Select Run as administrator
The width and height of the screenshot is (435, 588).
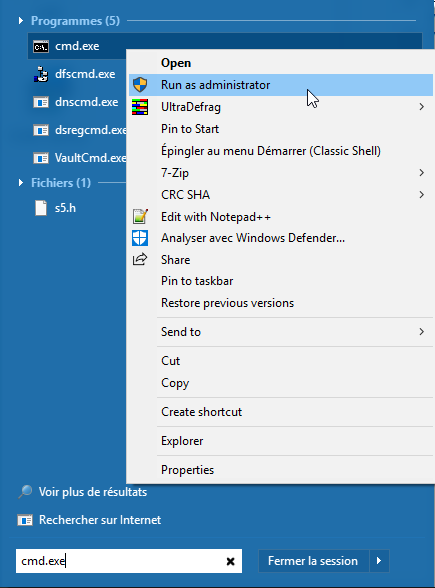point(281,85)
